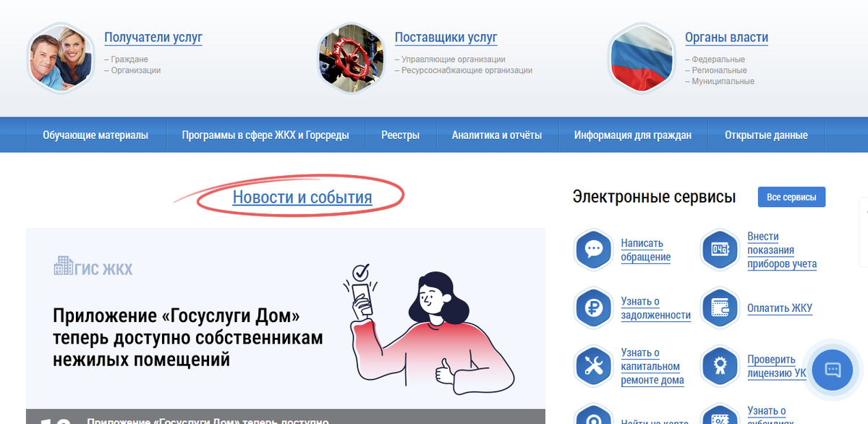Click the wrench and screwdriver capital repair icon
Viewport: 868px width, 424px height.
[594, 366]
